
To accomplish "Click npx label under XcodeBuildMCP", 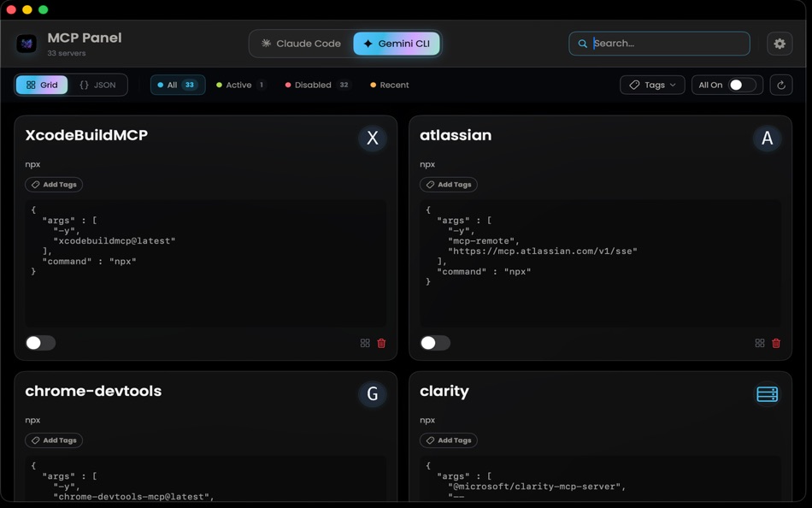I will click(32, 164).
